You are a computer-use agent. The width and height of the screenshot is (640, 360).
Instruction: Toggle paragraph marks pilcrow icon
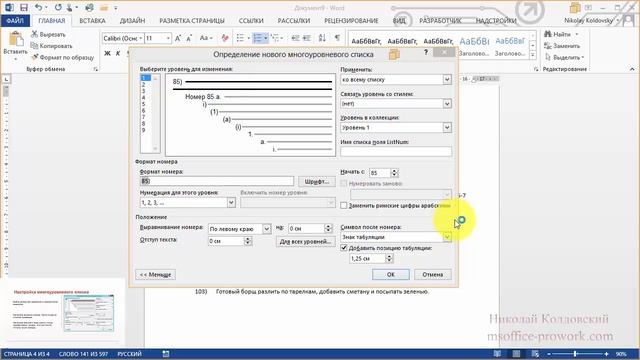(337, 38)
